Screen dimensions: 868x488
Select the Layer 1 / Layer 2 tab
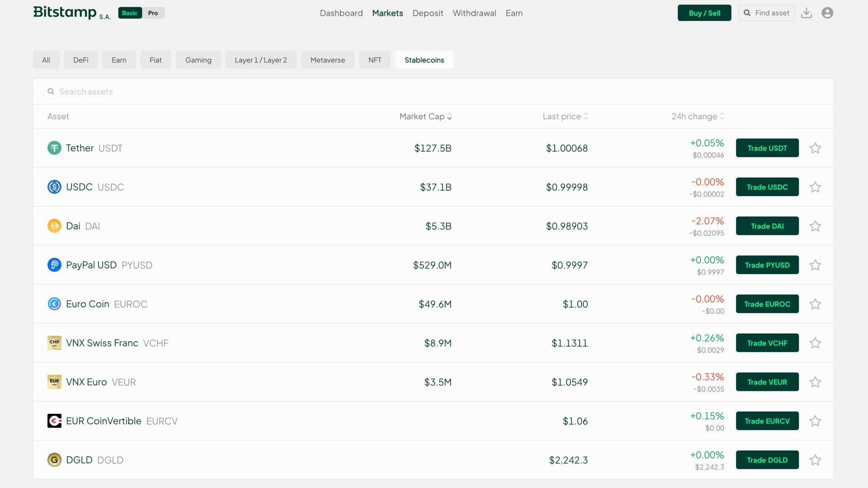click(261, 60)
